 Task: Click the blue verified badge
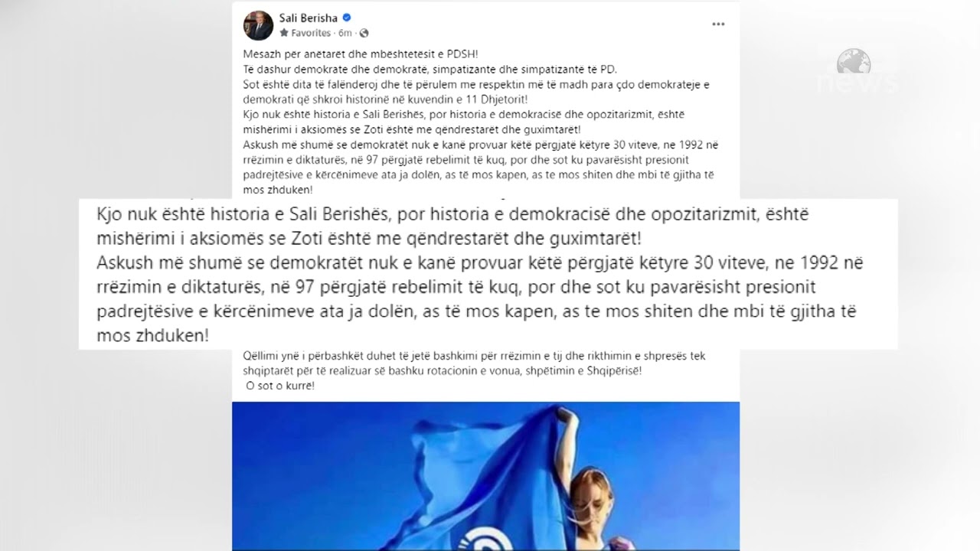[x=346, y=18]
